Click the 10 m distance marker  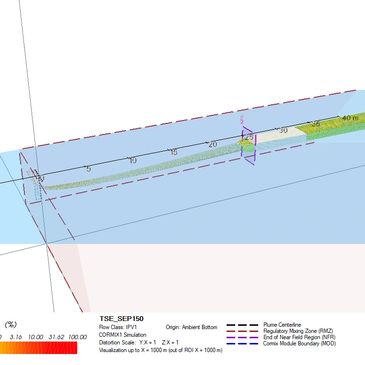coord(133,161)
